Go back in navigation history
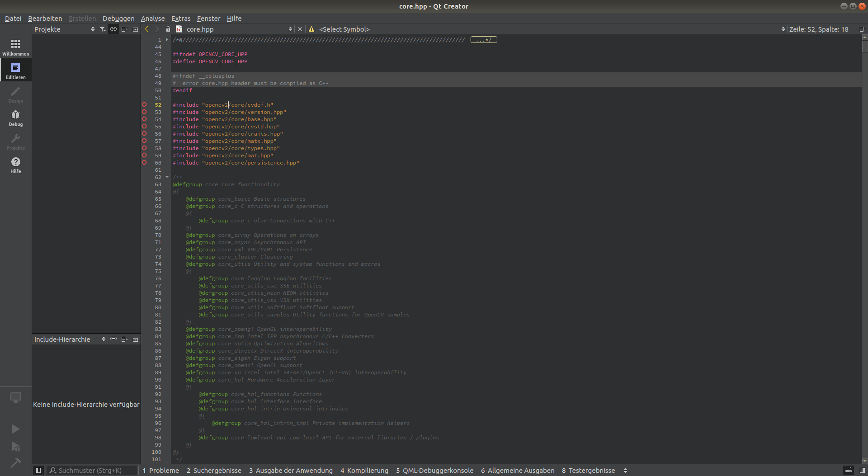The width and height of the screenshot is (868, 476). 147,29
